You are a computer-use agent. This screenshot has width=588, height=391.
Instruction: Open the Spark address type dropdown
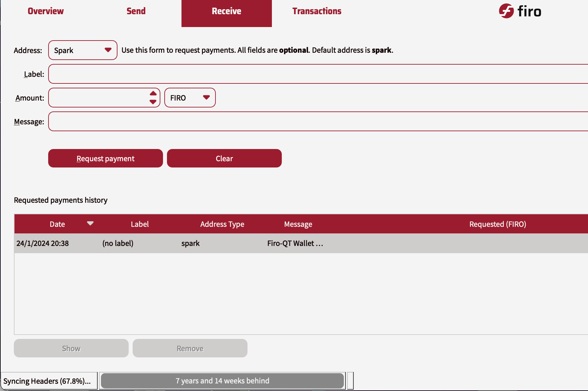tap(83, 50)
